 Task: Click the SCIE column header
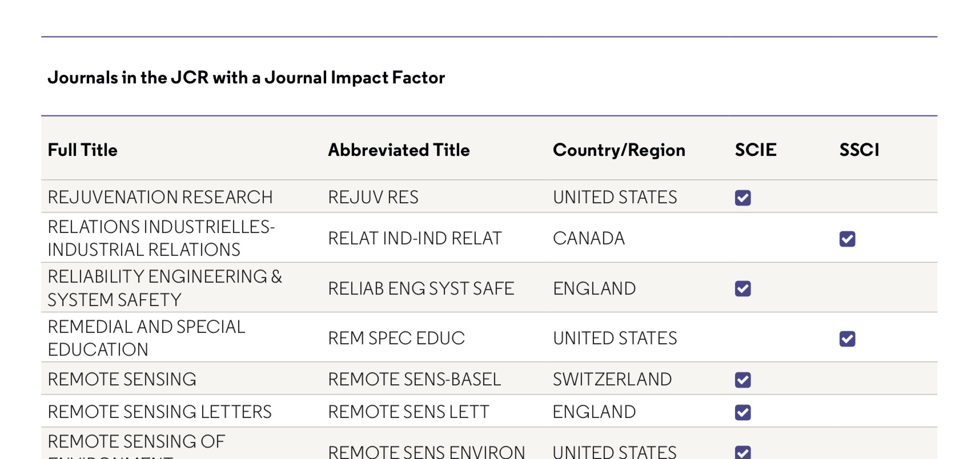click(755, 150)
